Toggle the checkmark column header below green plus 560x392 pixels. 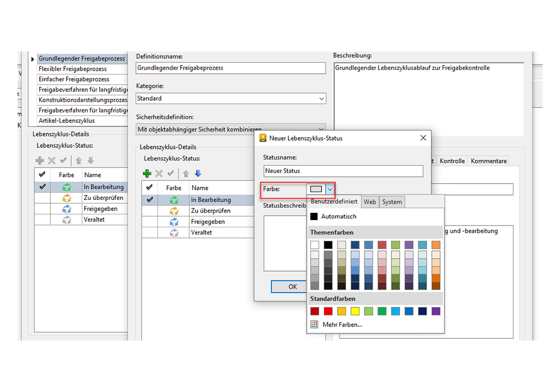click(149, 188)
